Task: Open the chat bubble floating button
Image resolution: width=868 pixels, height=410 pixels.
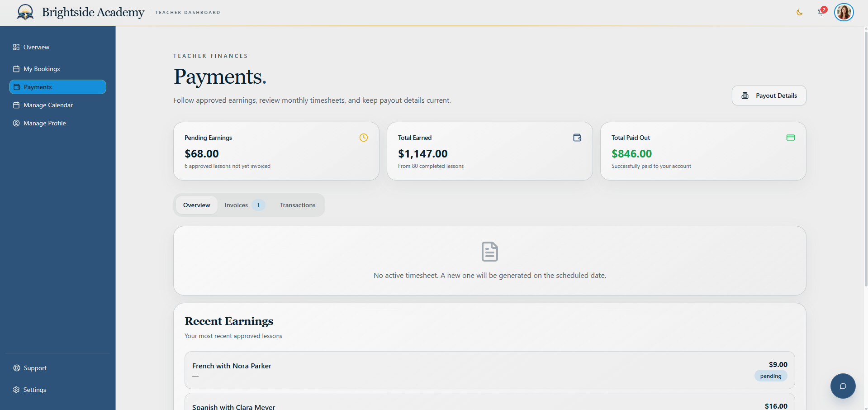Action: [843, 386]
